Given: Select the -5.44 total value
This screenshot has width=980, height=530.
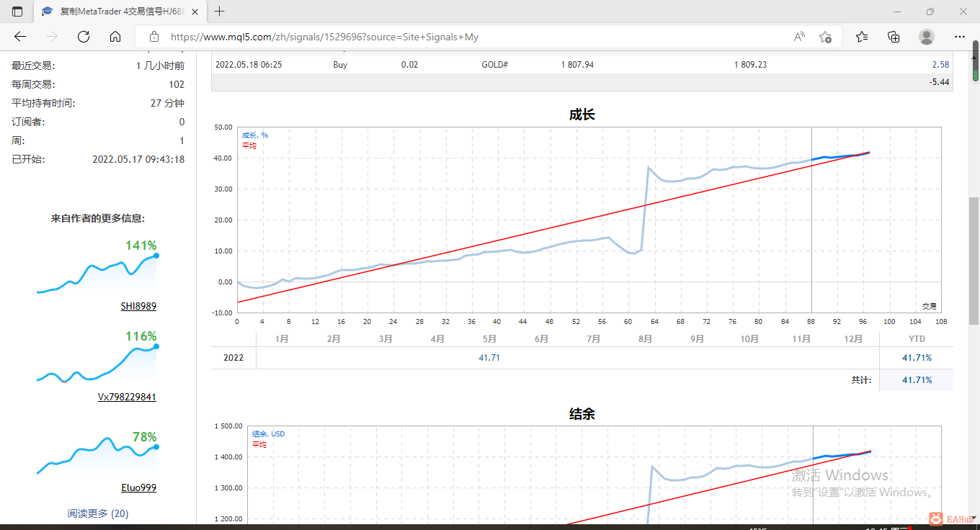Looking at the screenshot, I should [x=940, y=82].
